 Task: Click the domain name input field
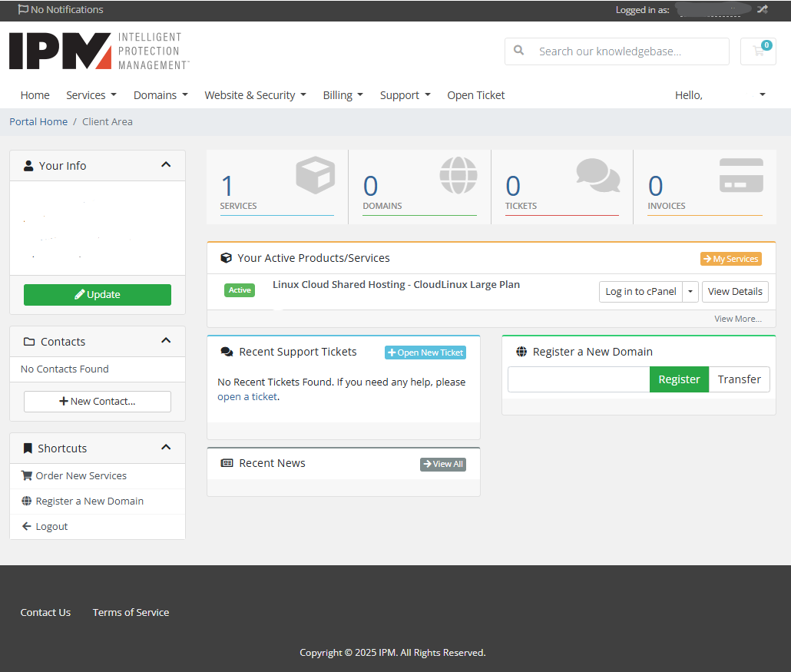tap(578, 379)
